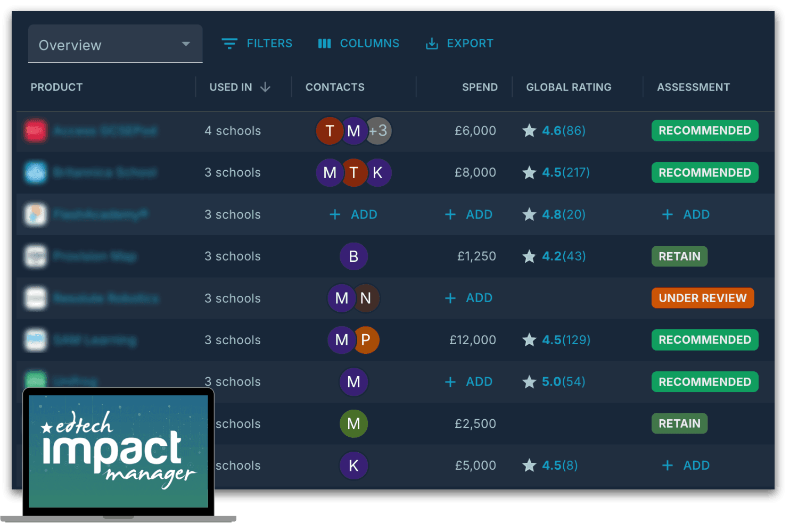This screenshot has height=532, width=798.
Task: Add spend in the Under Review row
Action: click(x=468, y=298)
